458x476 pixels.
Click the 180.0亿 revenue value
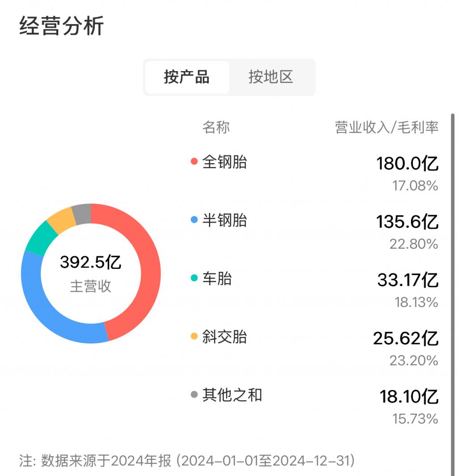click(x=407, y=164)
